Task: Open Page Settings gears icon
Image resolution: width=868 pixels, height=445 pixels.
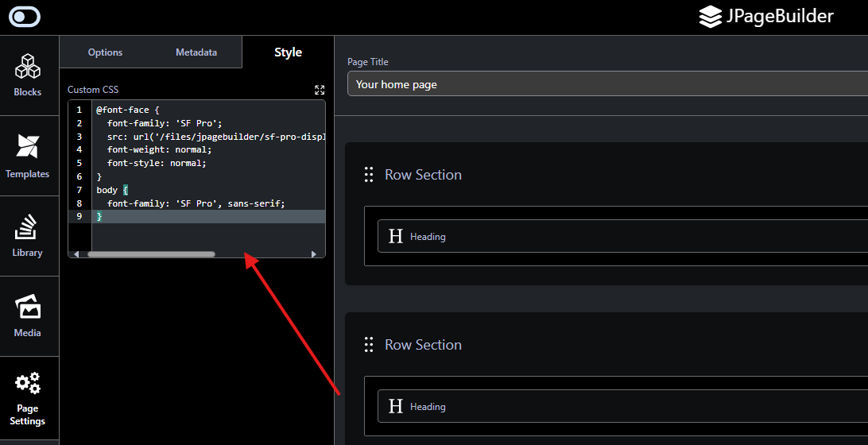Action: click(x=28, y=383)
